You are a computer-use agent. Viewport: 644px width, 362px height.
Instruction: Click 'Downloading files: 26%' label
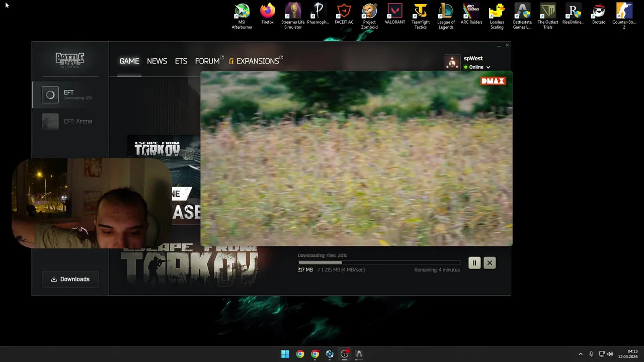click(322, 255)
